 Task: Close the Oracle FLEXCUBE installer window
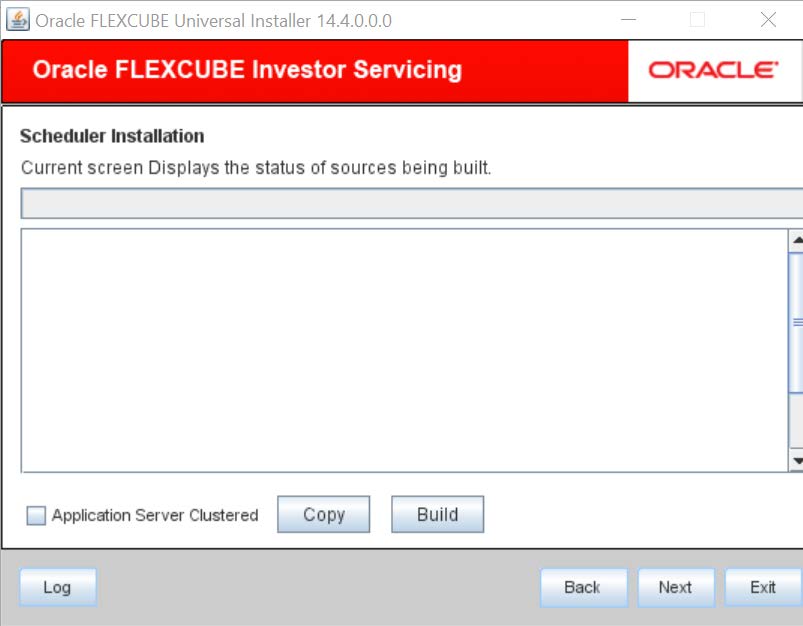pos(768,20)
